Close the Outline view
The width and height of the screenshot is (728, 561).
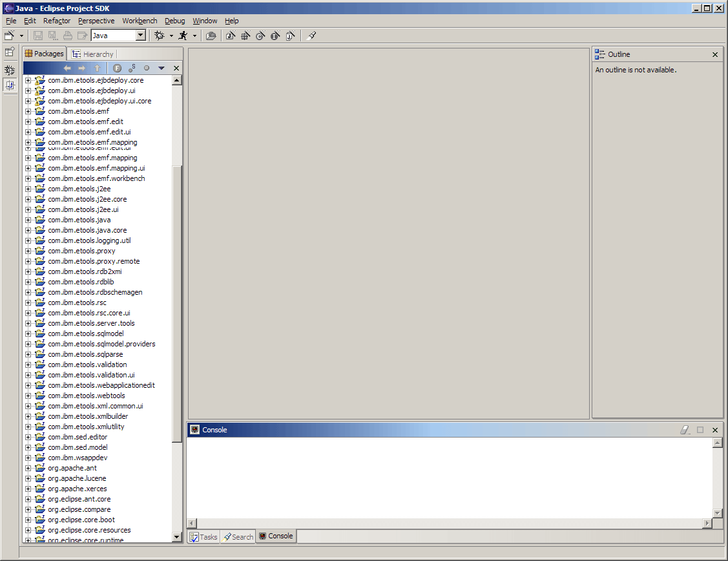click(x=715, y=54)
